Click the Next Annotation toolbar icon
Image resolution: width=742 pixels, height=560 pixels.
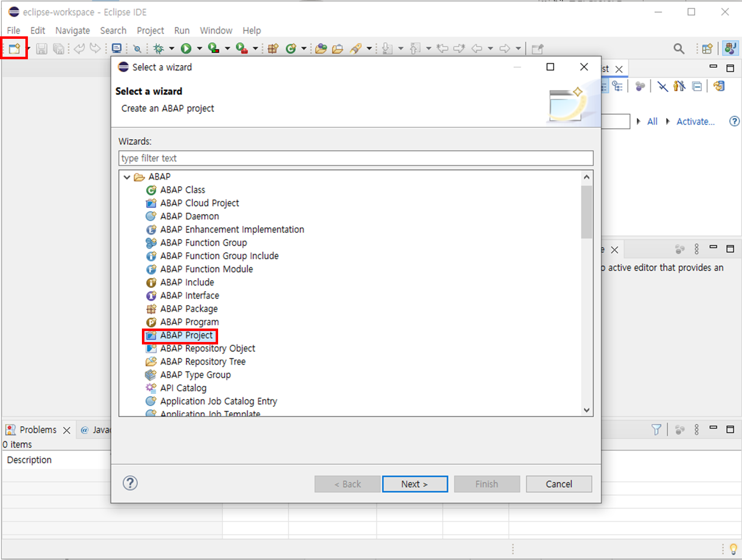tap(387, 48)
